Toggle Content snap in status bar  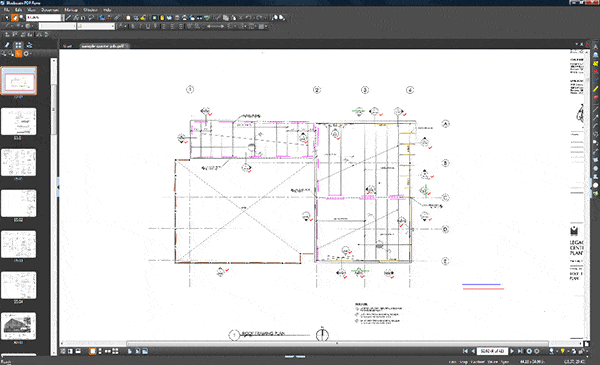tap(478, 362)
